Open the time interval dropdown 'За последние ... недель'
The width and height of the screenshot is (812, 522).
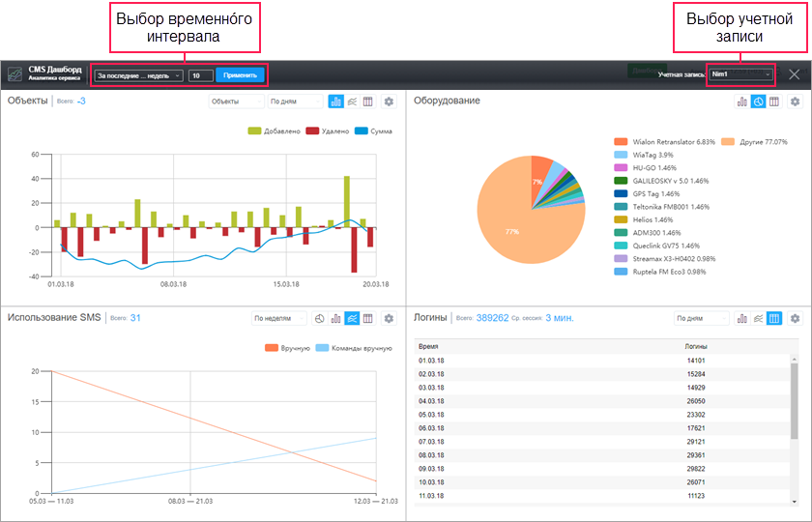click(138, 75)
